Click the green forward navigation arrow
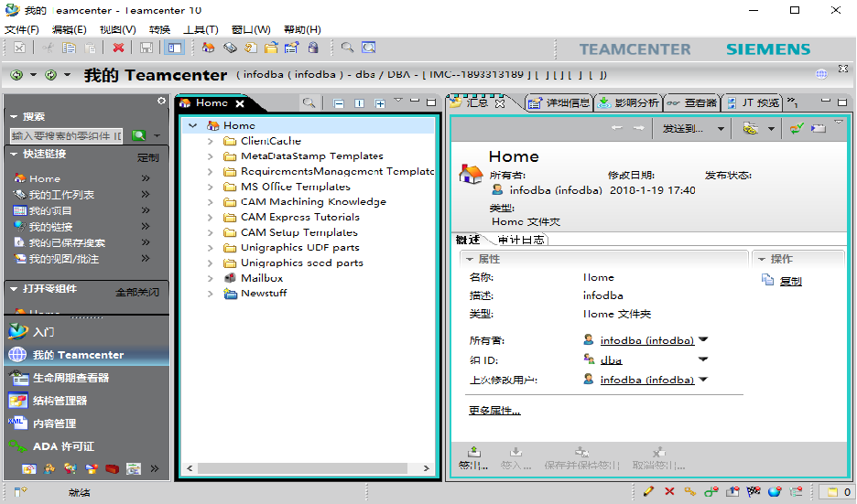The height and width of the screenshot is (504, 857). (51, 75)
